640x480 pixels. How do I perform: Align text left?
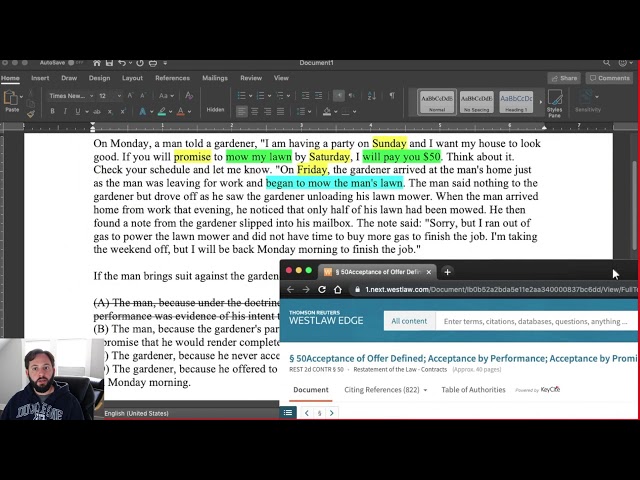coord(242,111)
